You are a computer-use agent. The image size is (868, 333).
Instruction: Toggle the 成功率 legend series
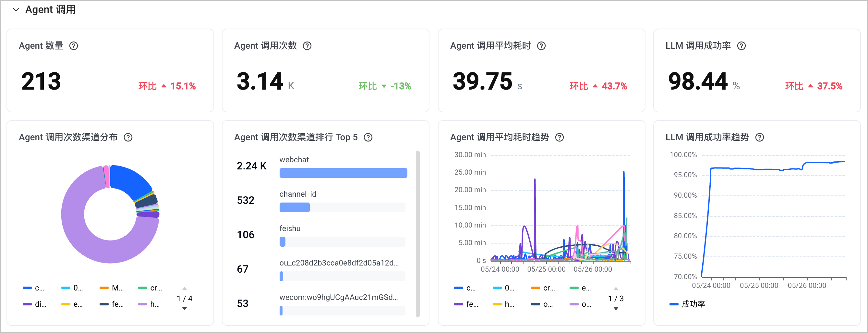point(687,304)
